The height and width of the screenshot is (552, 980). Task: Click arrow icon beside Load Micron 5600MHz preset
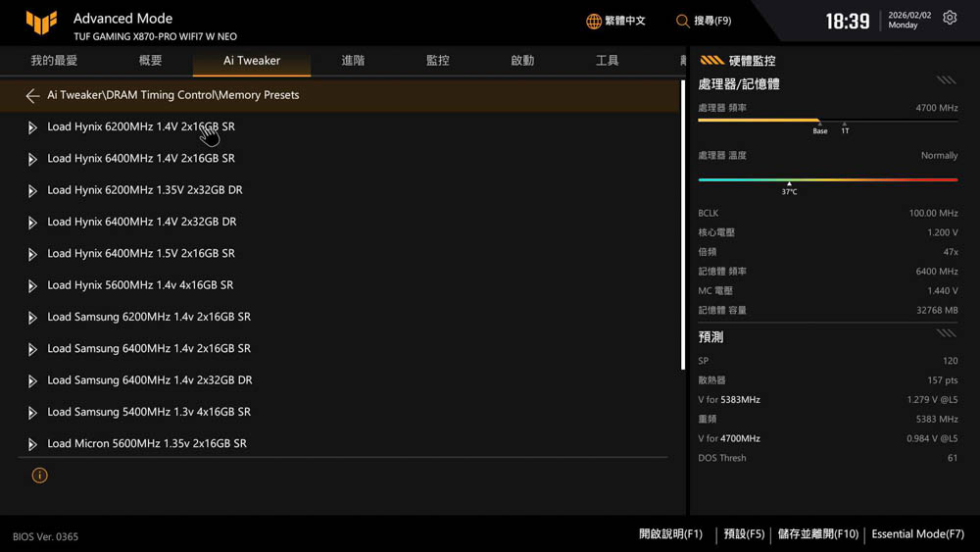pyautogui.click(x=32, y=444)
